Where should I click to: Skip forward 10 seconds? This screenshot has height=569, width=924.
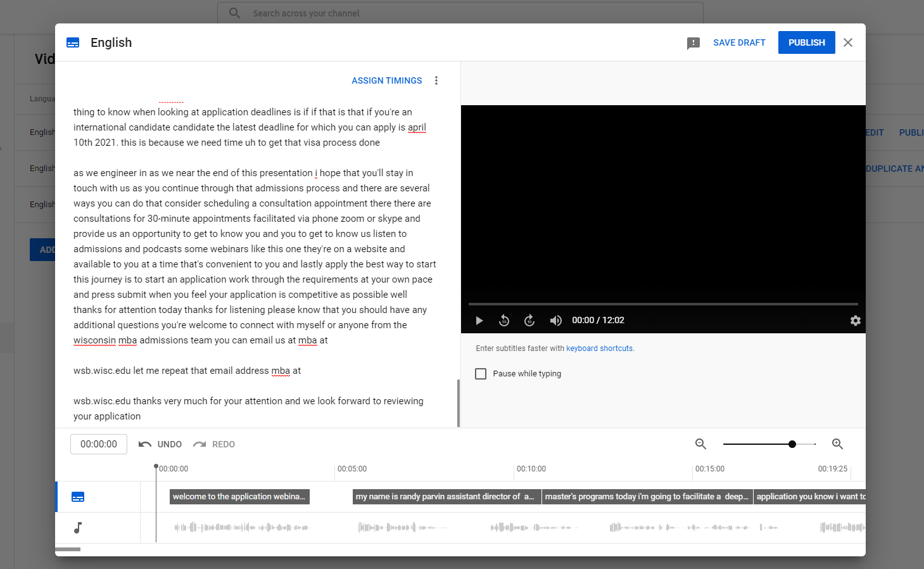click(x=529, y=321)
